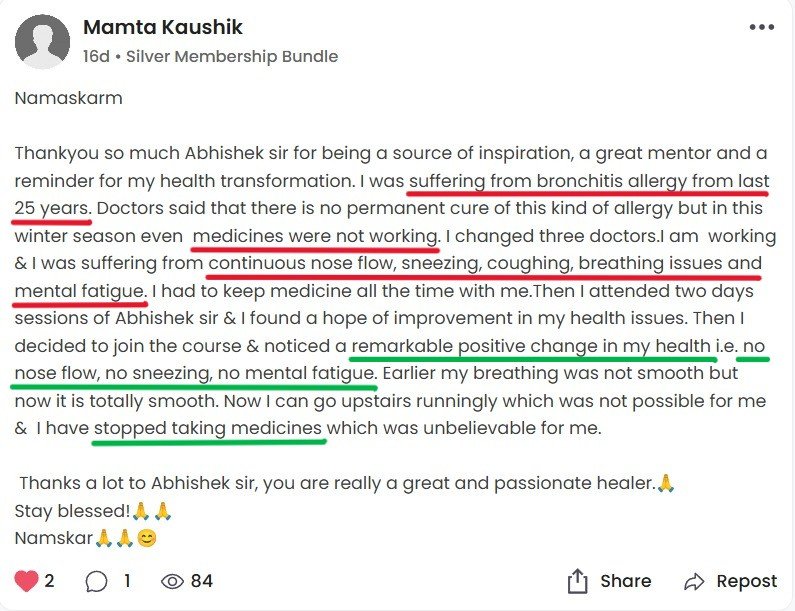
Task: Click the red-underlined phrase "medicines were not working"
Action: pos(315,237)
